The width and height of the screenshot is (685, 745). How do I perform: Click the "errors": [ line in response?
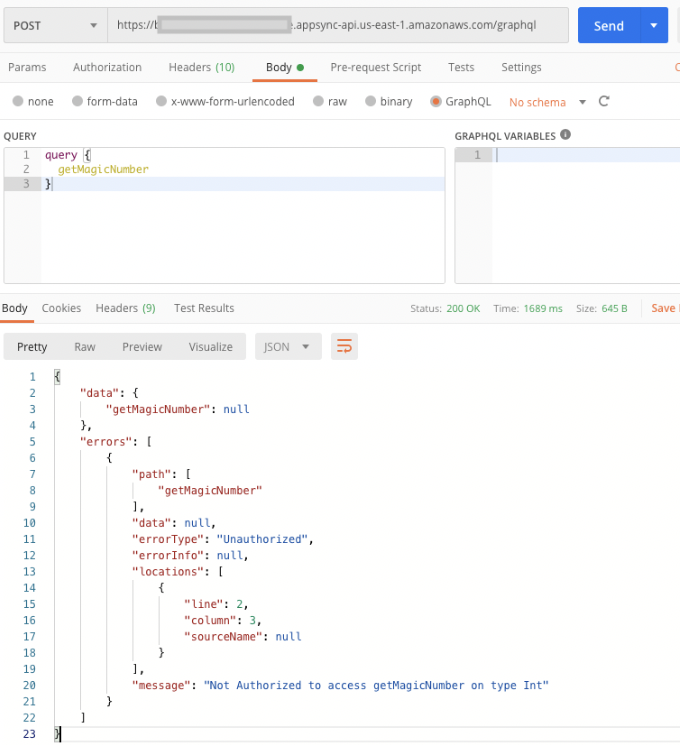click(116, 442)
